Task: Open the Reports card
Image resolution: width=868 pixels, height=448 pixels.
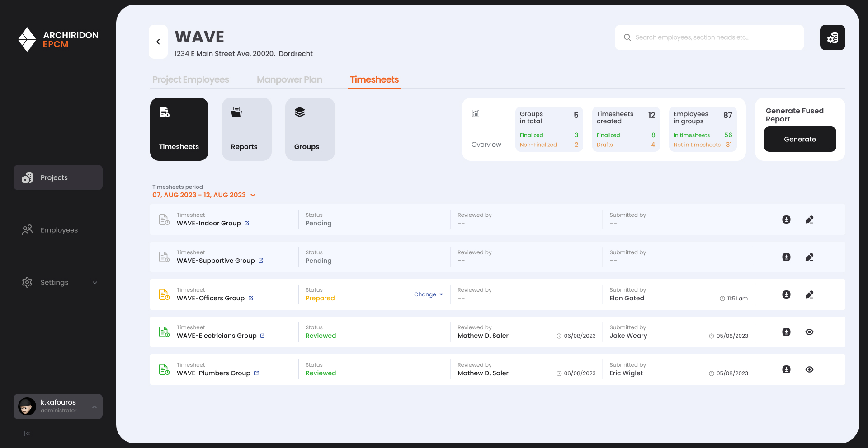Action: 246,129
